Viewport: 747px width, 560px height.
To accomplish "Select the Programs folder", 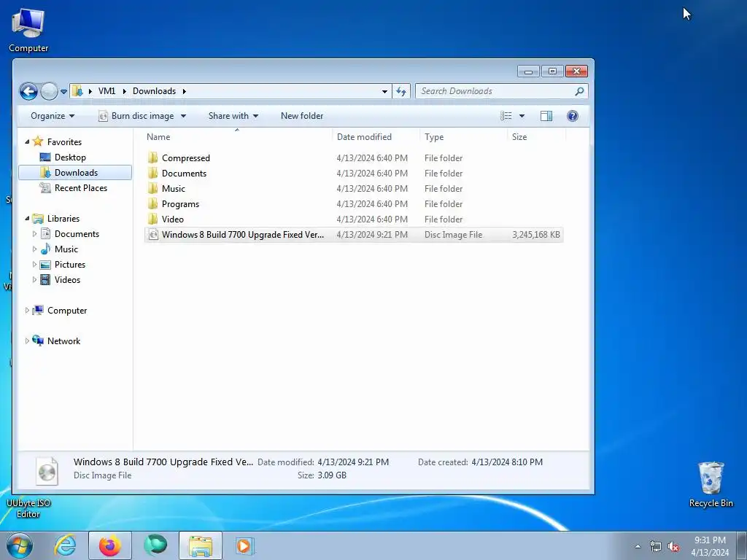I will pos(180,204).
